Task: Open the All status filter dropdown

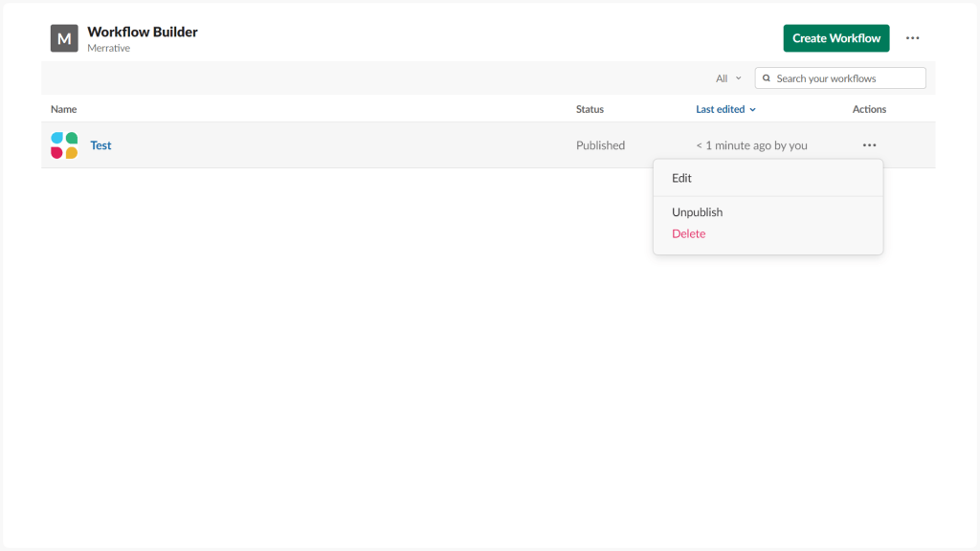Action: [727, 77]
